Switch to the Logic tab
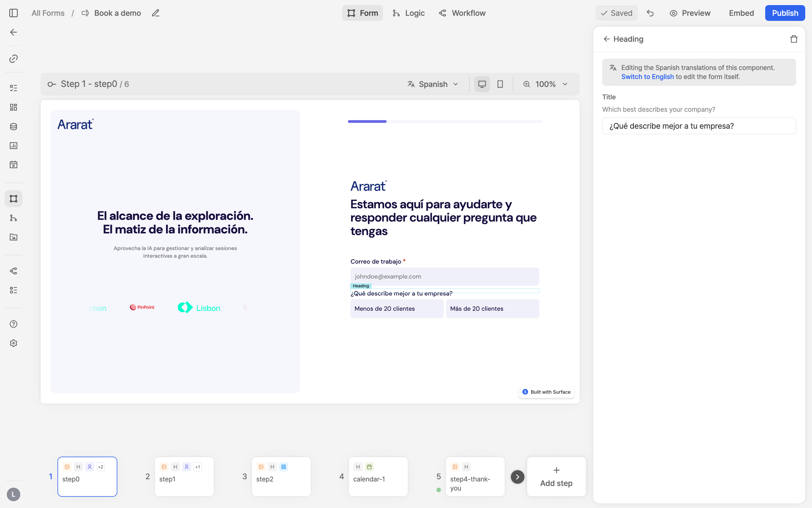Image resolution: width=812 pixels, height=508 pixels. click(409, 13)
